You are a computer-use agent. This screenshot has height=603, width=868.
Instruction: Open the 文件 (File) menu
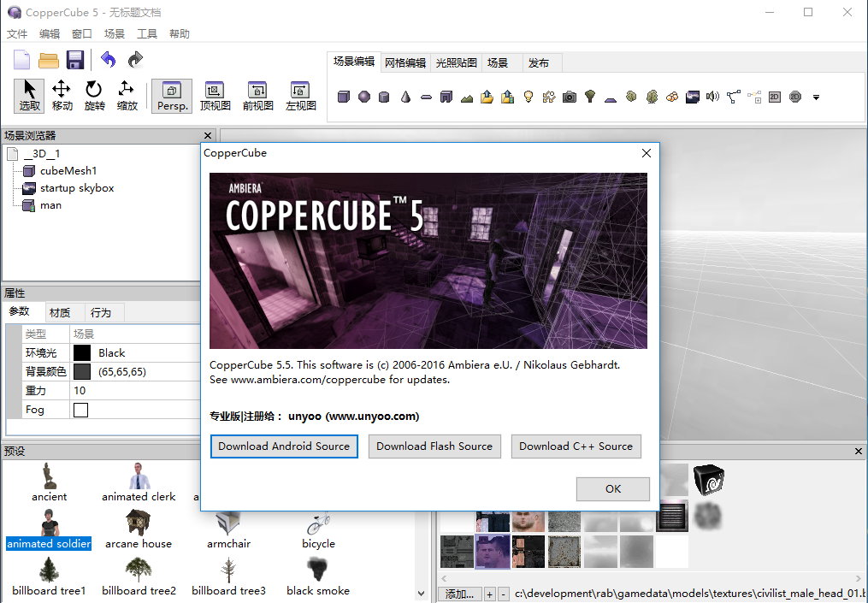(17, 34)
